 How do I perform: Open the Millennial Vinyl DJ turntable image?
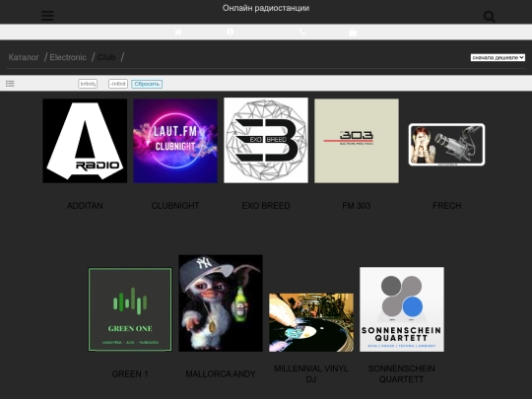pos(311,323)
